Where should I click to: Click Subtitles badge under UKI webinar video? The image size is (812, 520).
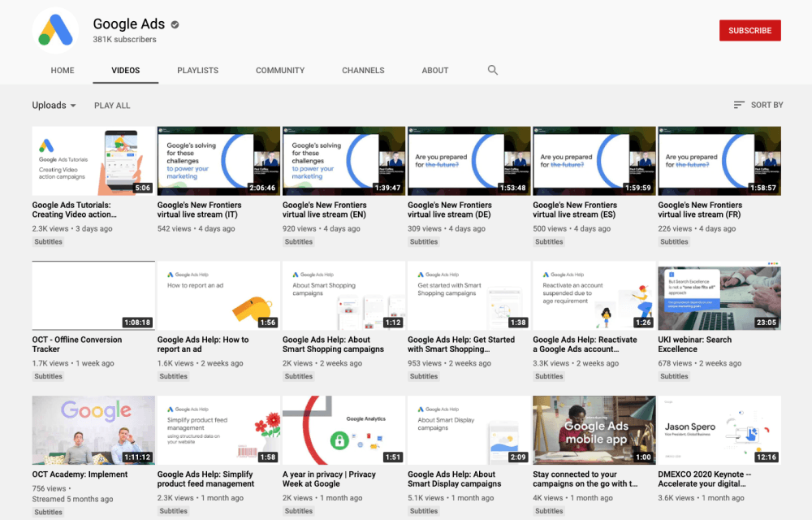point(674,376)
